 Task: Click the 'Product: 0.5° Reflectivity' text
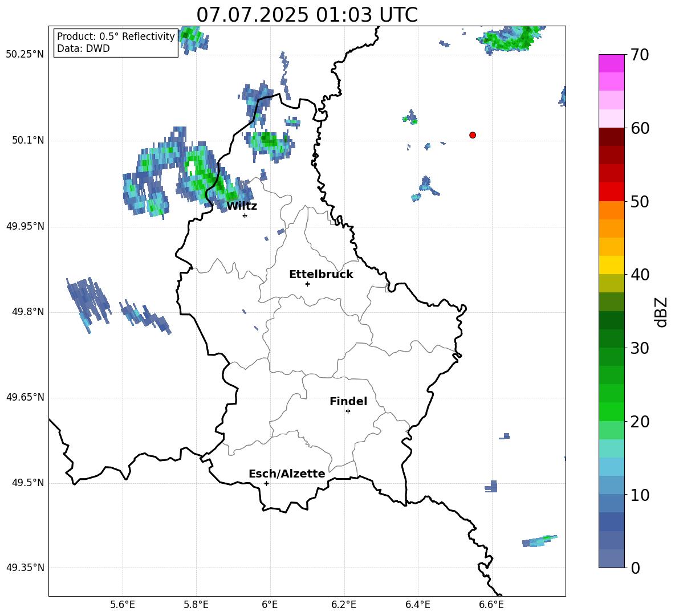(116, 36)
